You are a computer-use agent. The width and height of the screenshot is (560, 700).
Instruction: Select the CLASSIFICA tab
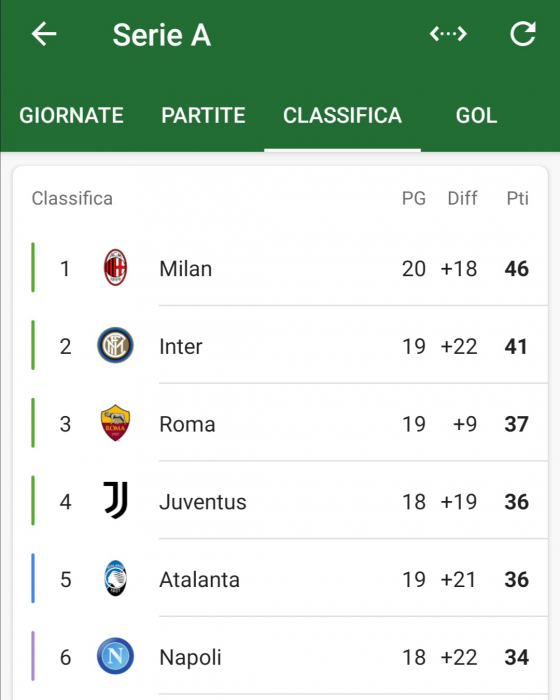click(x=343, y=116)
